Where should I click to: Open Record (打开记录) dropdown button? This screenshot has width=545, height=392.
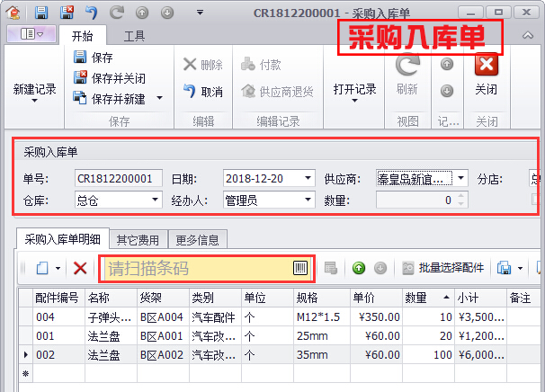click(354, 90)
